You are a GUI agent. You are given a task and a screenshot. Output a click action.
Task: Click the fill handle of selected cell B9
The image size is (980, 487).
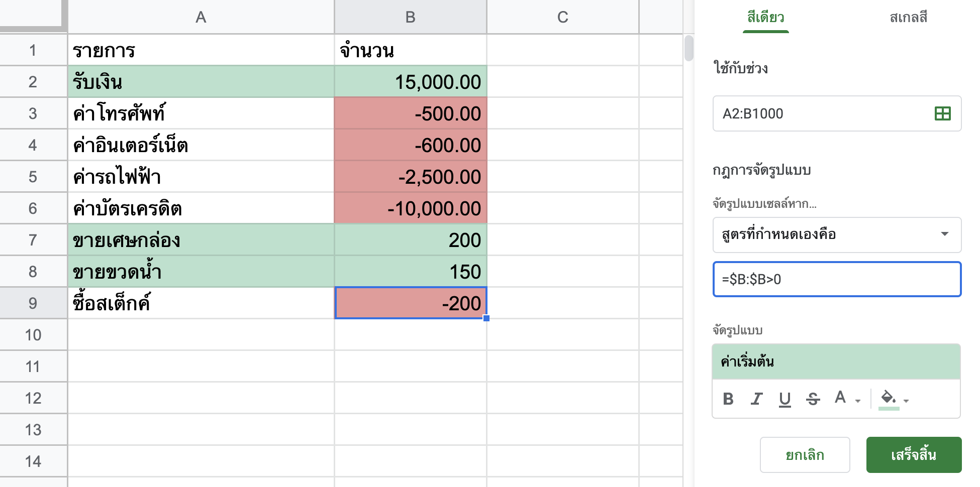(486, 318)
